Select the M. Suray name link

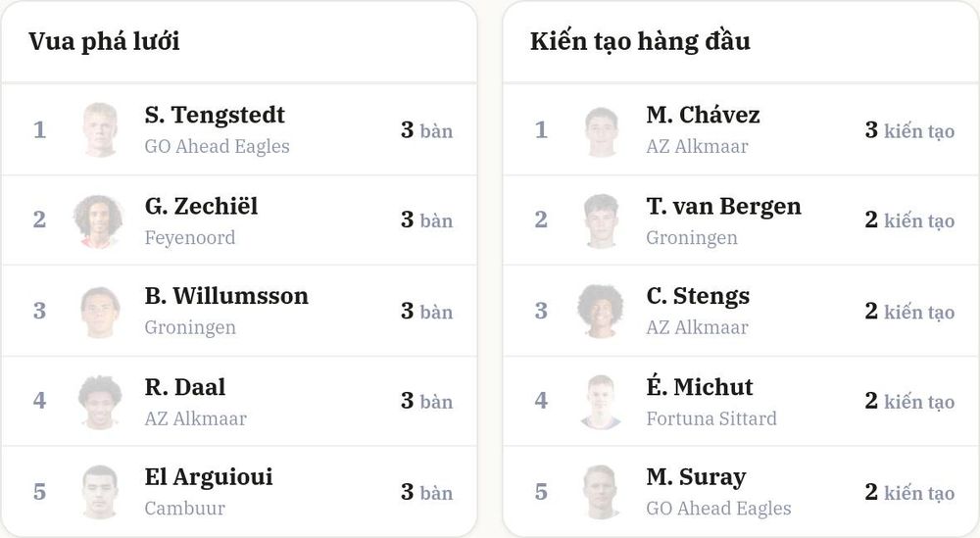pyautogui.click(x=696, y=477)
